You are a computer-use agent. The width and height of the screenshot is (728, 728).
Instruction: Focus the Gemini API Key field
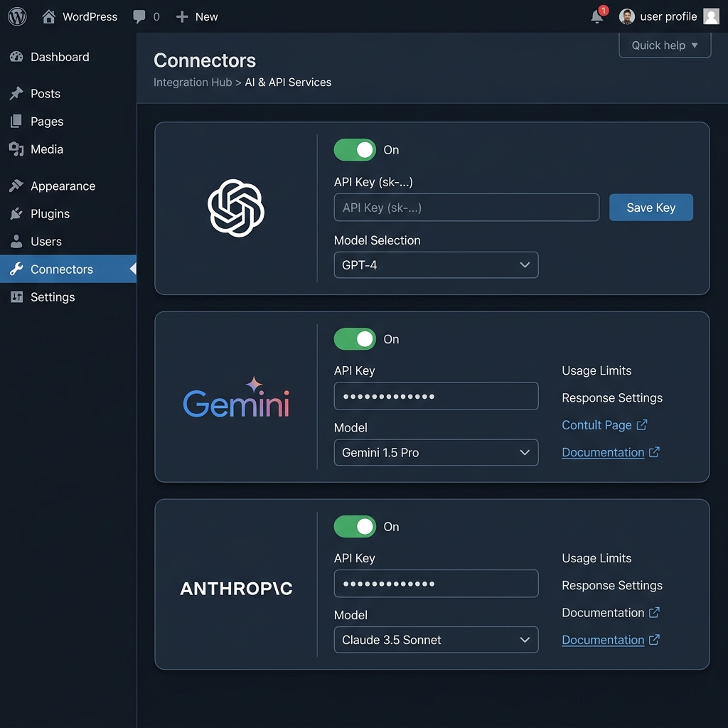pyautogui.click(x=436, y=396)
